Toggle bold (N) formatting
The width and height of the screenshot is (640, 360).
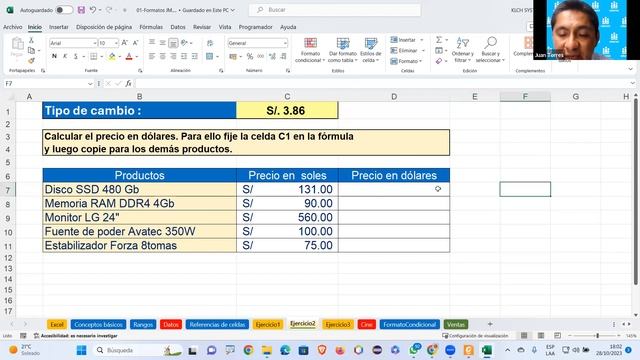(x=54, y=56)
